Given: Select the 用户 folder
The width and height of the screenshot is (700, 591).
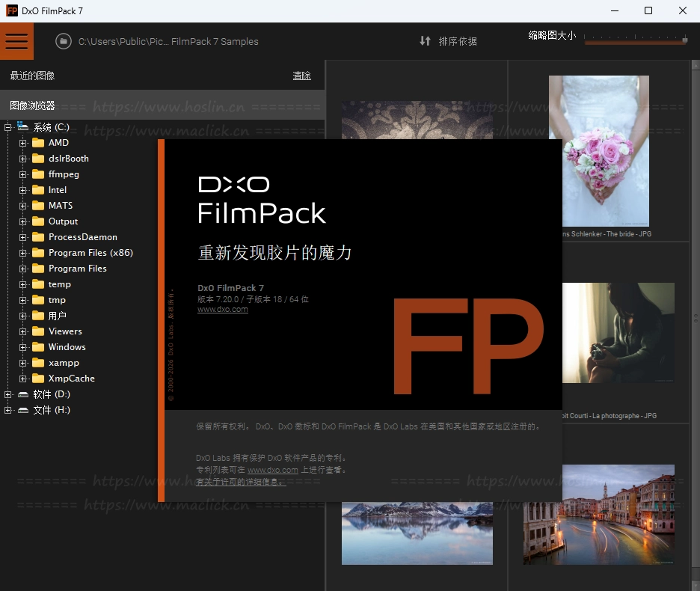Looking at the screenshot, I should tap(57, 316).
